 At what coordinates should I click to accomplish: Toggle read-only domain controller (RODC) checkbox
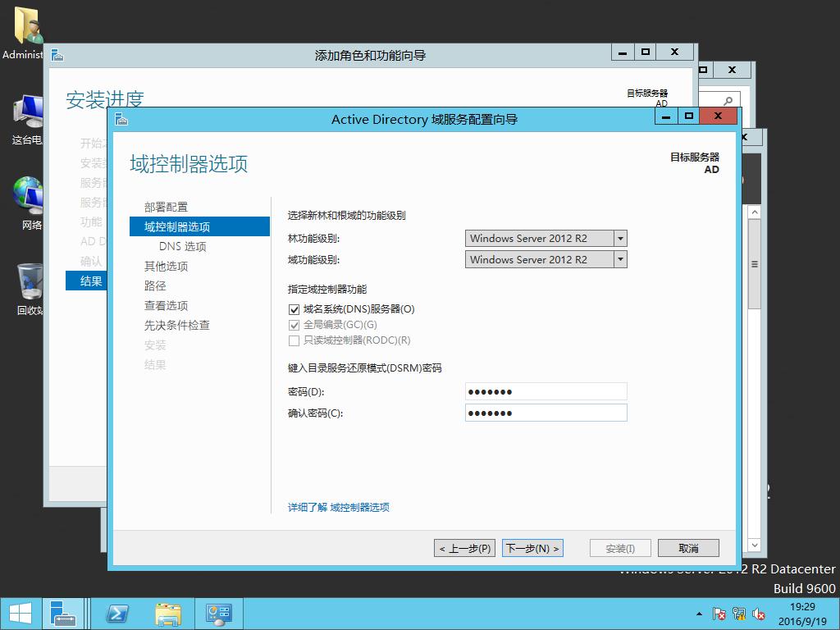tap(294, 340)
